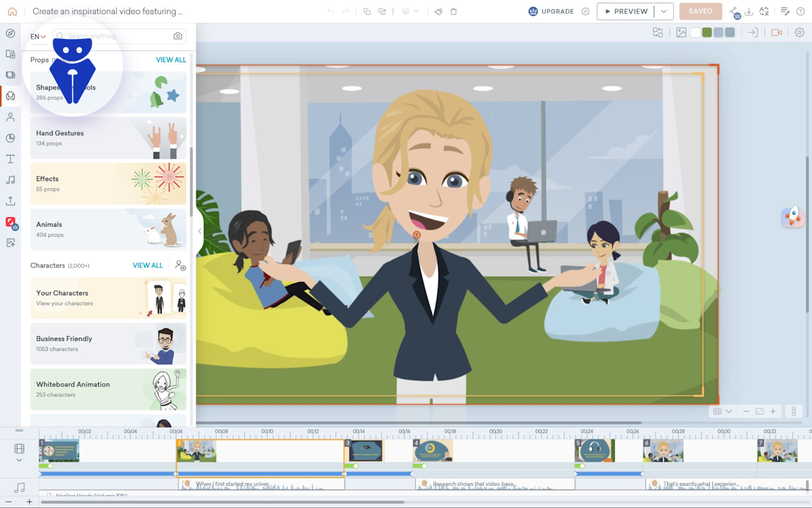
Task: Click the download icon
Action: (749, 11)
